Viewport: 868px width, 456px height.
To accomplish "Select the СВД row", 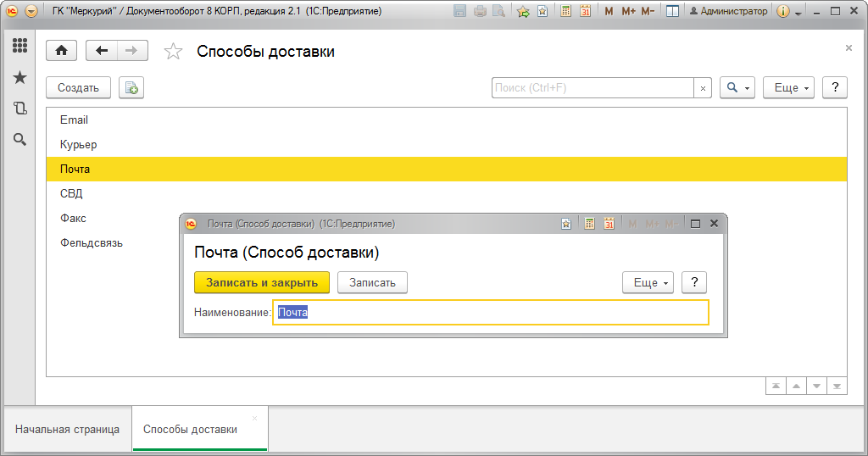I will coord(447,194).
